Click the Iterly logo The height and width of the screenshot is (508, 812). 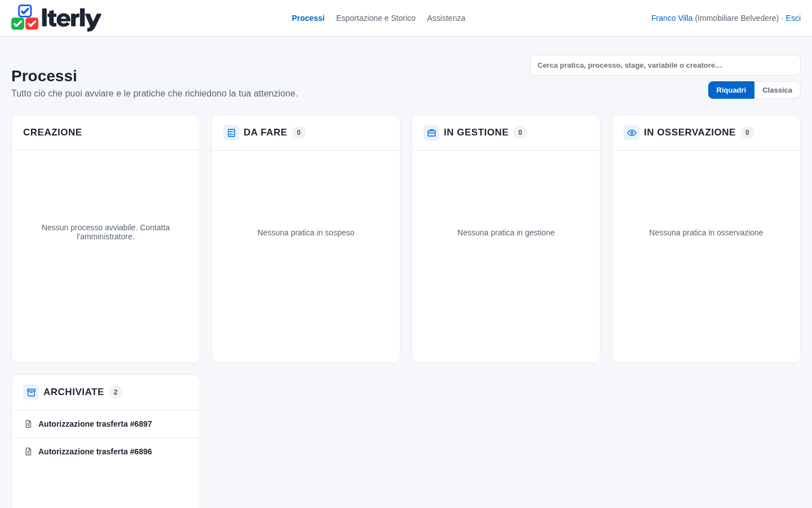click(x=56, y=18)
